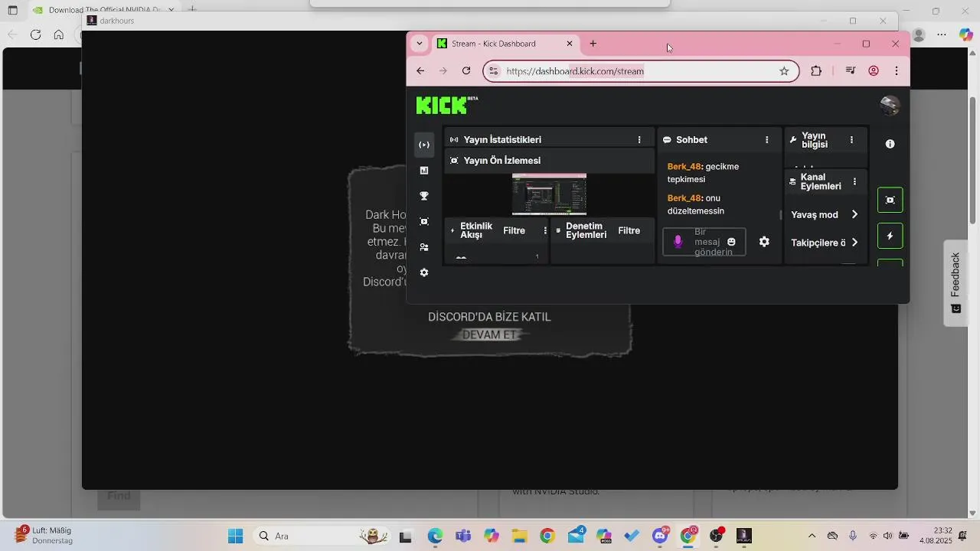980x551 pixels.
Task: Click the green-bordered lightning bolt button
Action: pos(890,236)
